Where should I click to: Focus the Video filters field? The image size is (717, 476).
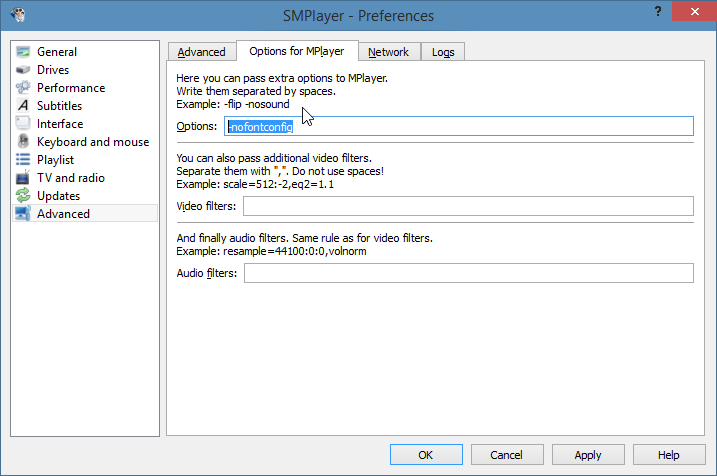[x=468, y=206]
